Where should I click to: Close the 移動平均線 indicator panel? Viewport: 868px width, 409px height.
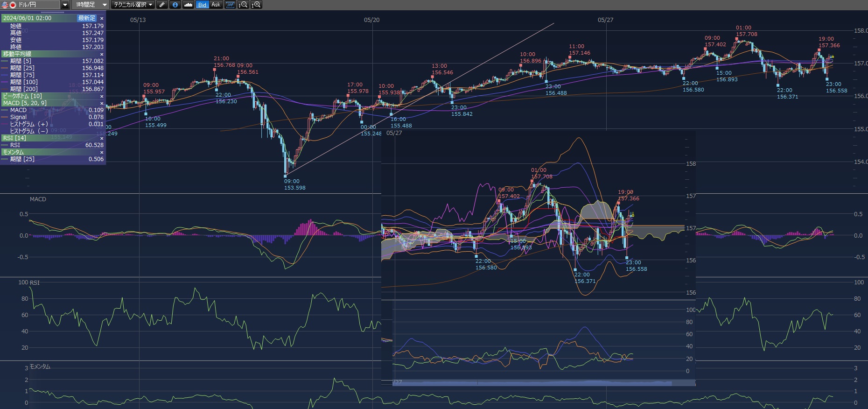[x=102, y=54]
